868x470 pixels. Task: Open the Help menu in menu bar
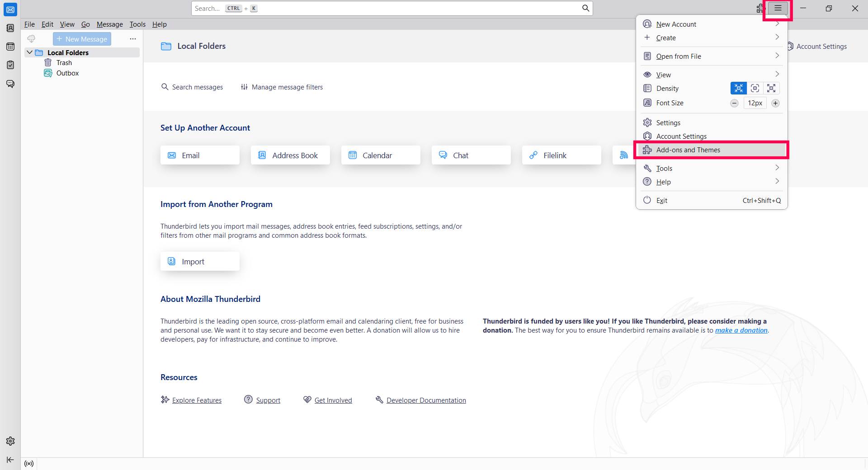tap(160, 24)
